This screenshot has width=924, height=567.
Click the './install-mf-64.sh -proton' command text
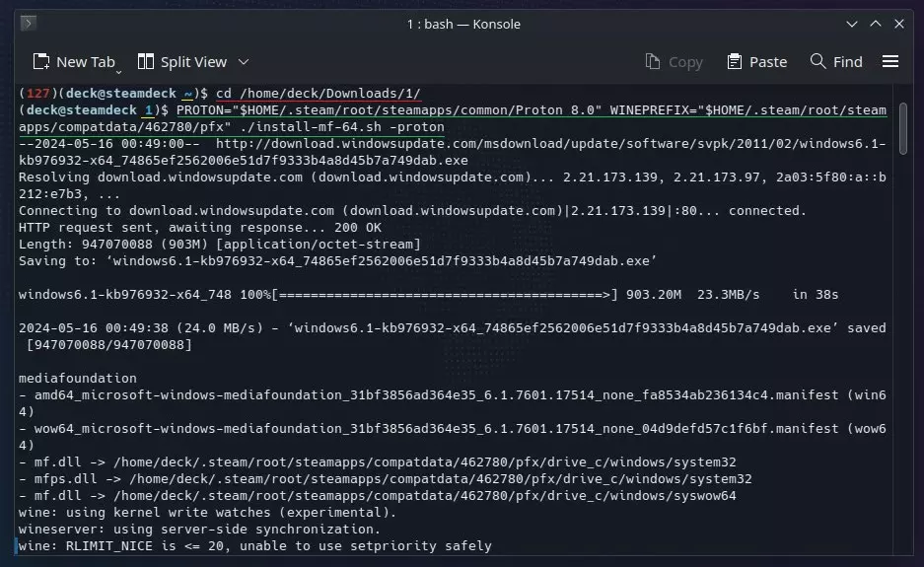coord(342,127)
